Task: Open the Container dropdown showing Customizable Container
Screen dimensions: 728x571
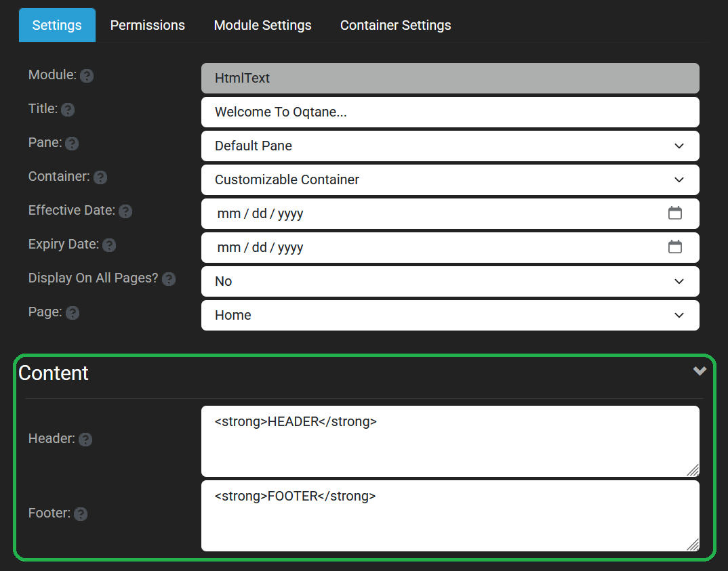Action: 450,179
